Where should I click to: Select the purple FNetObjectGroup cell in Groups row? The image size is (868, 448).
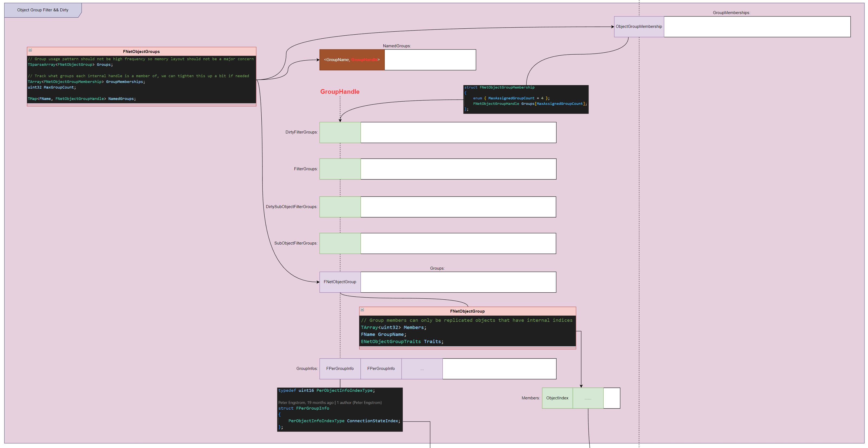point(340,282)
